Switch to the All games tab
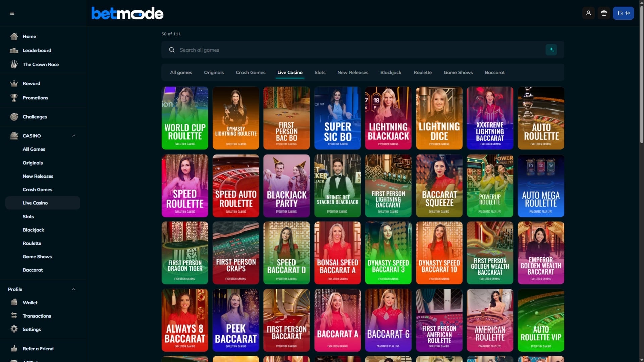This screenshot has height=362, width=644. pos(181,72)
